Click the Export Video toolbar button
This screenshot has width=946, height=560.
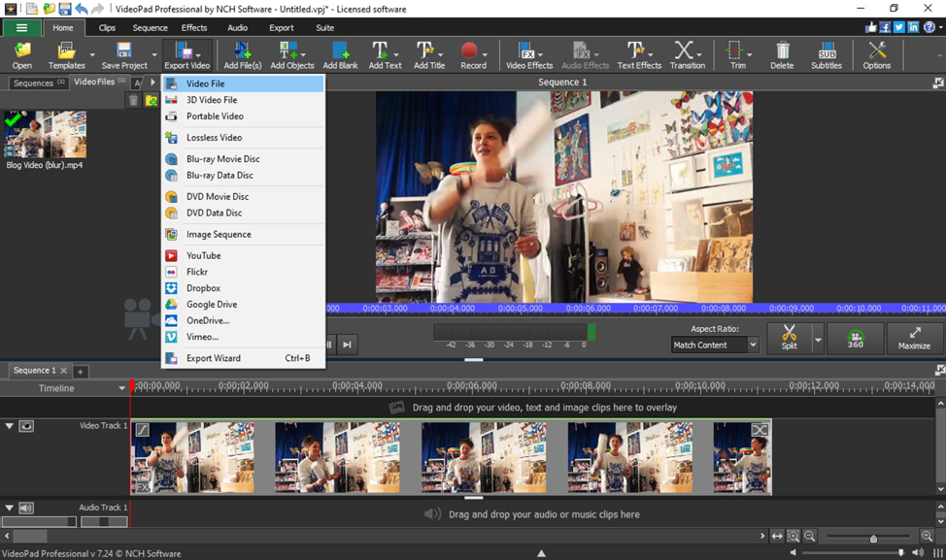click(x=187, y=55)
